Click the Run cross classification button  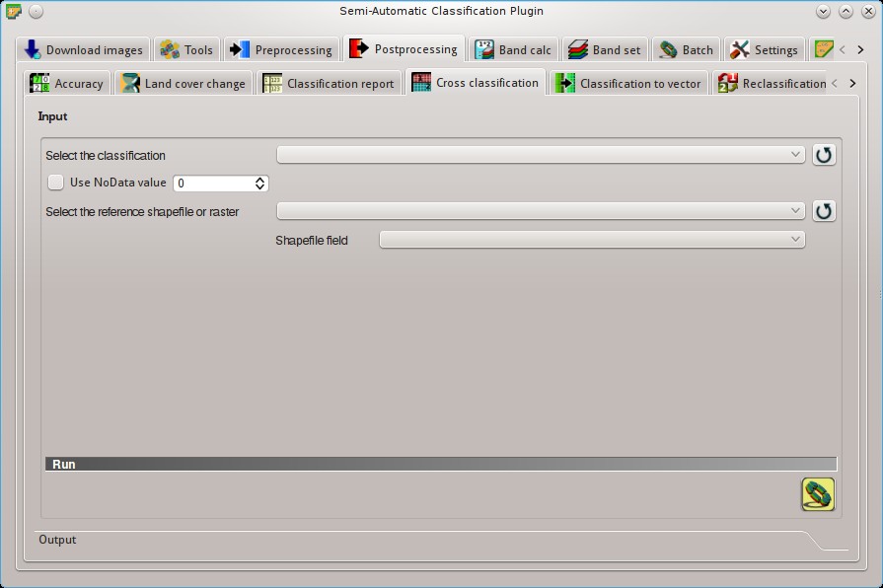(818, 494)
